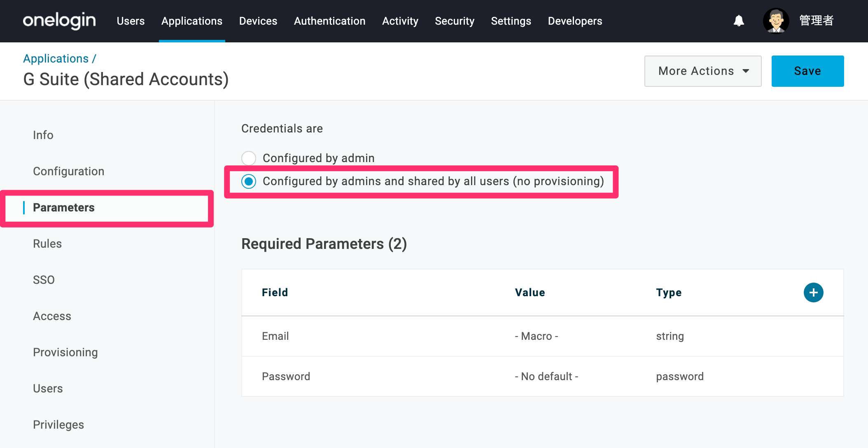Open the Email parameter row
Image resolution: width=868 pixels, height=448 pixels.
pos(542,336)
